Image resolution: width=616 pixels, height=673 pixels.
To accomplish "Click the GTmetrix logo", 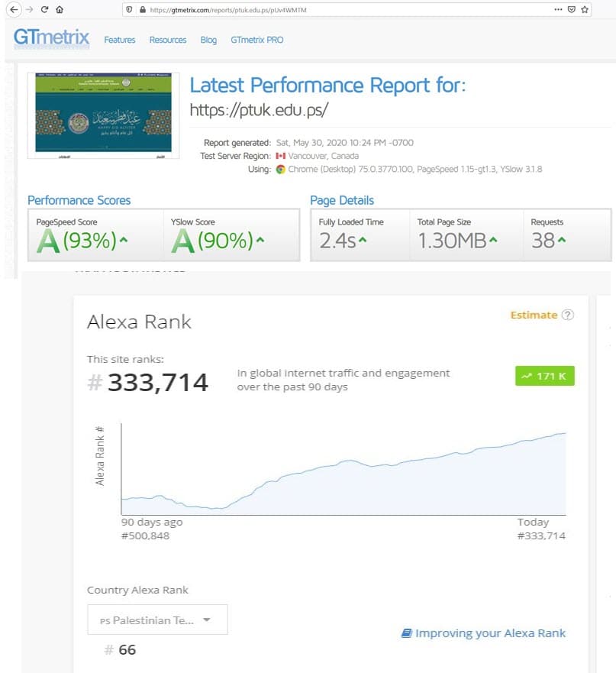I will 51,38.
